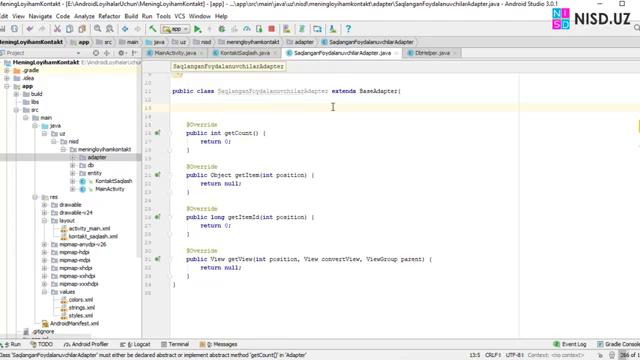
Task: Start debugging with the bug icon
Action: pyautogui.click(x=222, y=29)
